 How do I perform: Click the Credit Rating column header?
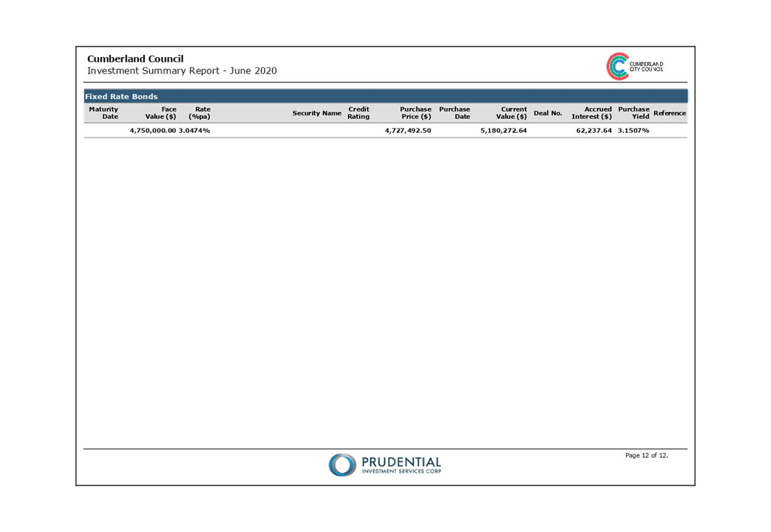tap(358, 113)
